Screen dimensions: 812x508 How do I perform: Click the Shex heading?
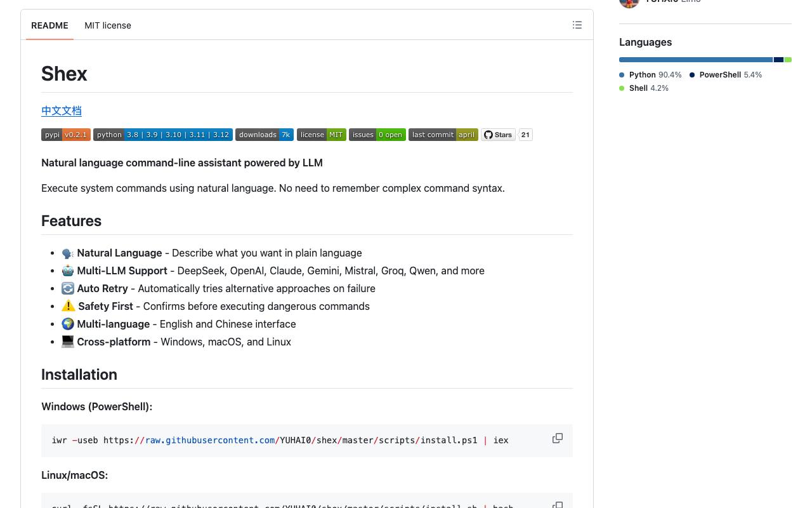(64, 74)
